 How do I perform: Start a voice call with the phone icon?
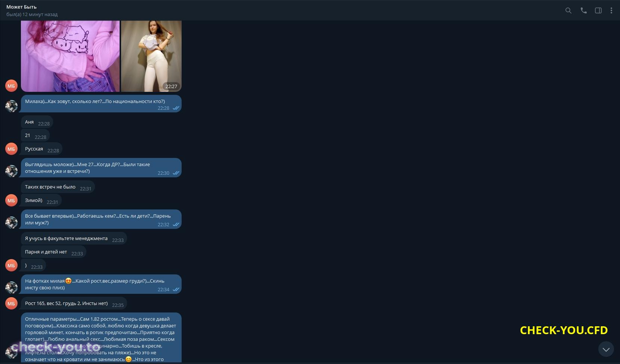(x=583, y=10)
